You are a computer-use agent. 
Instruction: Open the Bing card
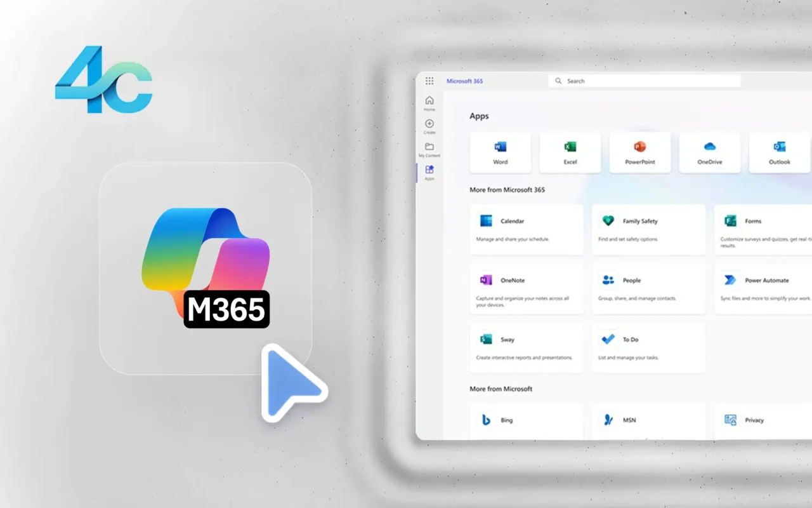(x=526, y=420)
